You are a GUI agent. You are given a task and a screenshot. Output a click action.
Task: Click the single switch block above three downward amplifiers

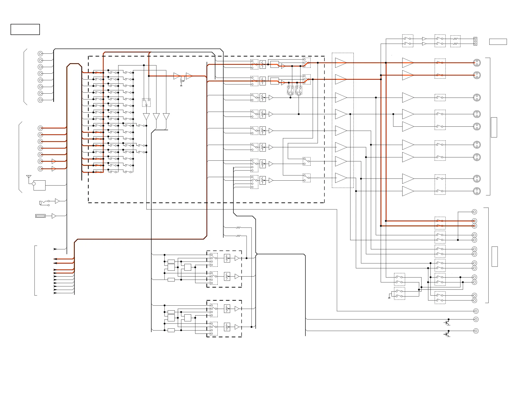coord(146,103)
